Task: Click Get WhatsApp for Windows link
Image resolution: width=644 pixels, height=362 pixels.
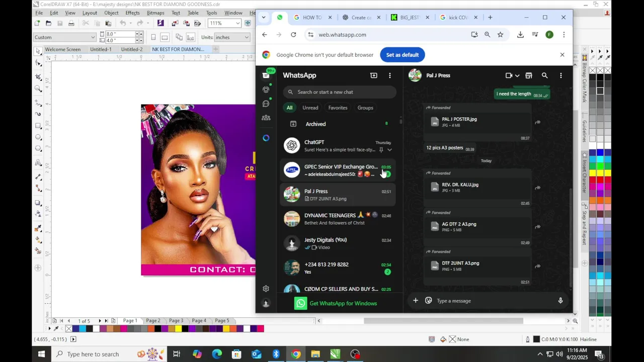Action: (x=343, y=303)
